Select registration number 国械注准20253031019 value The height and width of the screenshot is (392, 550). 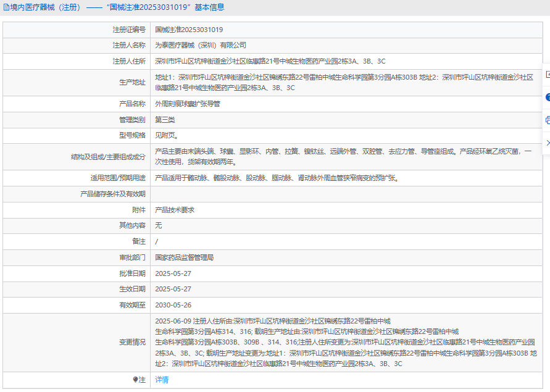[x=189, y=30]
